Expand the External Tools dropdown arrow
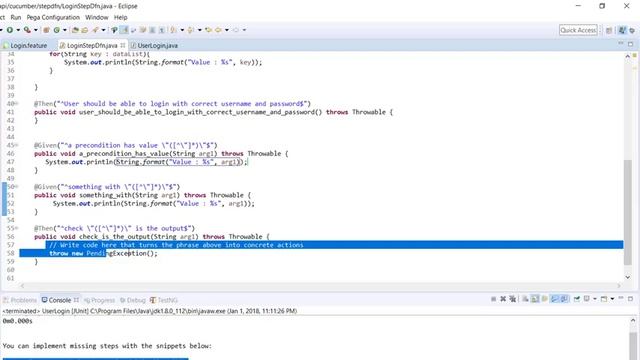The height and width of the screenshot is (360, 640). pos(36,30)
